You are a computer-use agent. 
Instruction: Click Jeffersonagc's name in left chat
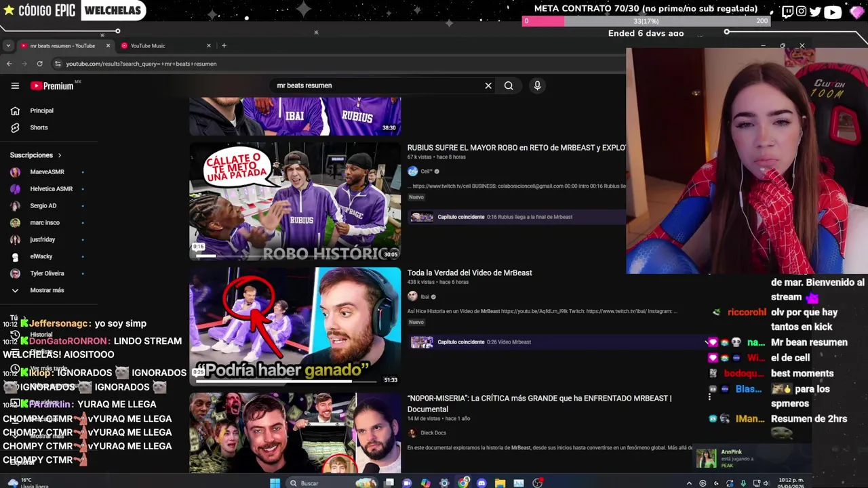pos(60,323)
